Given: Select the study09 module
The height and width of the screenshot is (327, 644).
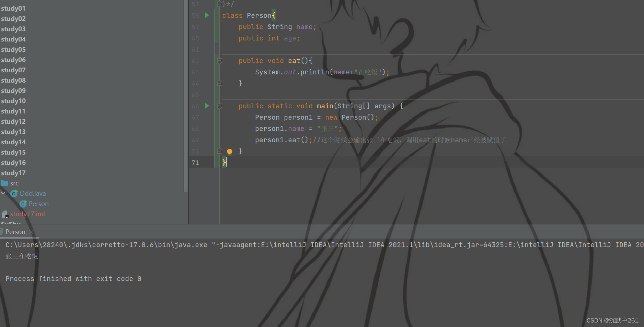Looking at the screenshot, I should click(x=13, y=90).
